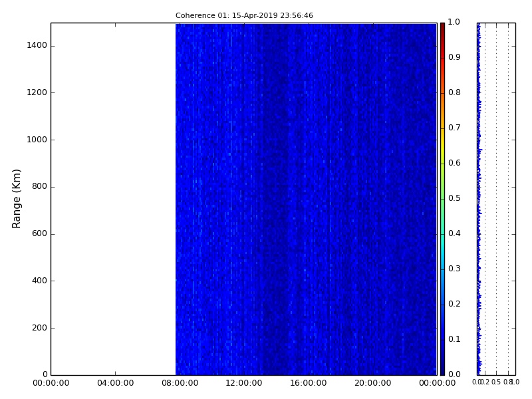The height and width of the screenshot is (399, 532).
Task: Click the coherence profile side plot
Action: tap(496, 199)
